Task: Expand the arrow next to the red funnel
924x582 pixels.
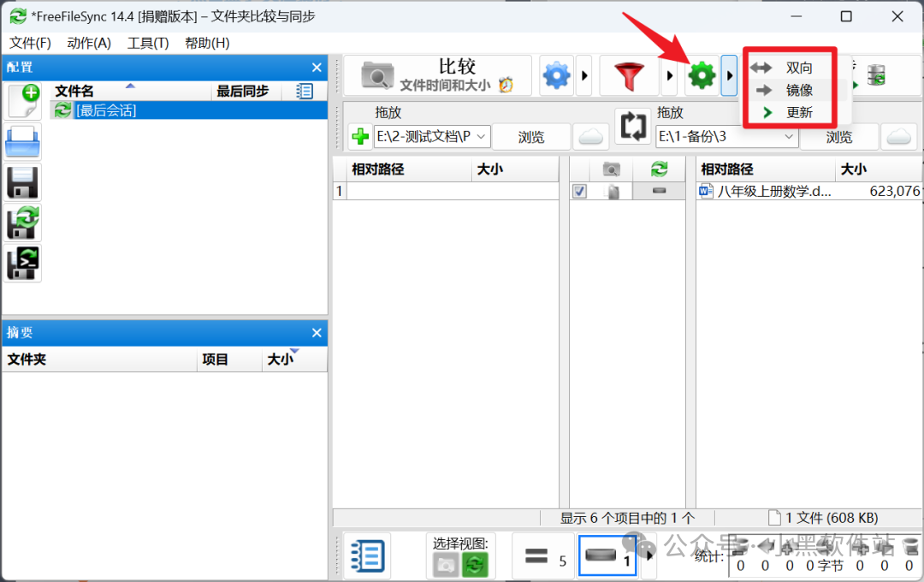Action: 669,75
